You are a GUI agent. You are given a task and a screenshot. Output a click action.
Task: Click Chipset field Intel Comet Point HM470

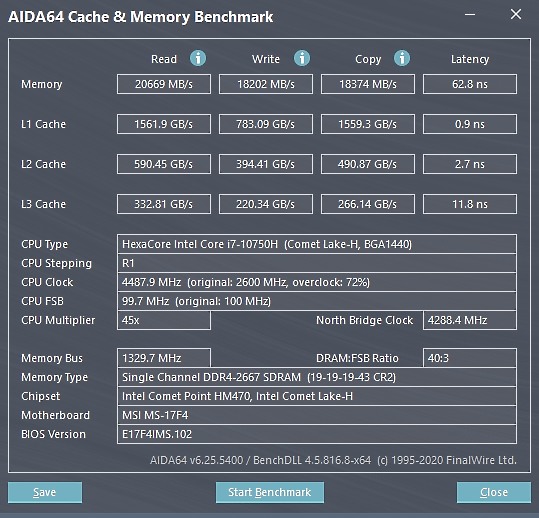click(317, 396)
